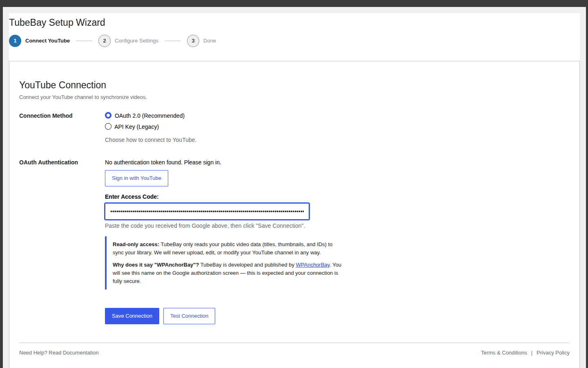Click the 'No authentication token found' message
This screenshot has width=588, height=368.
[x=163, y=162]
